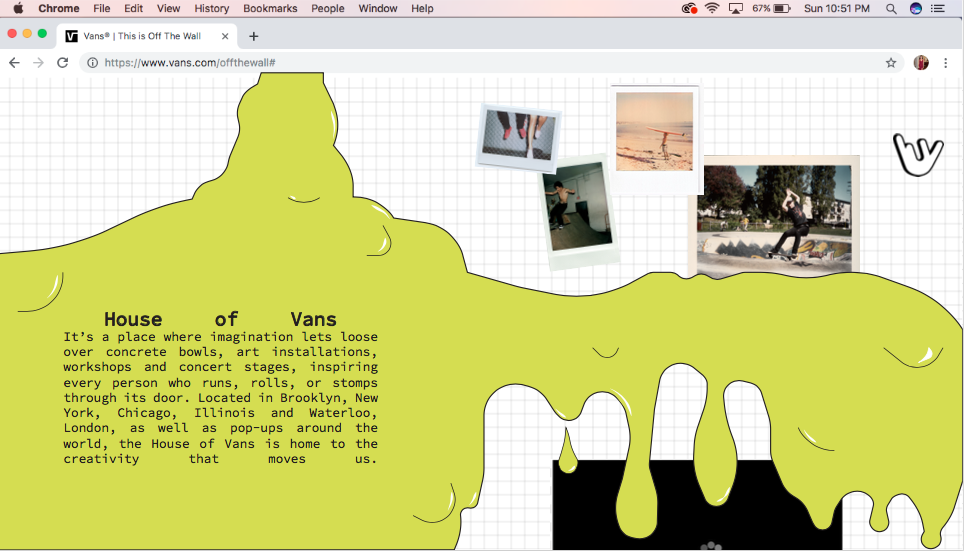
Task: Go forward to the next page
Action: (39, 63)
